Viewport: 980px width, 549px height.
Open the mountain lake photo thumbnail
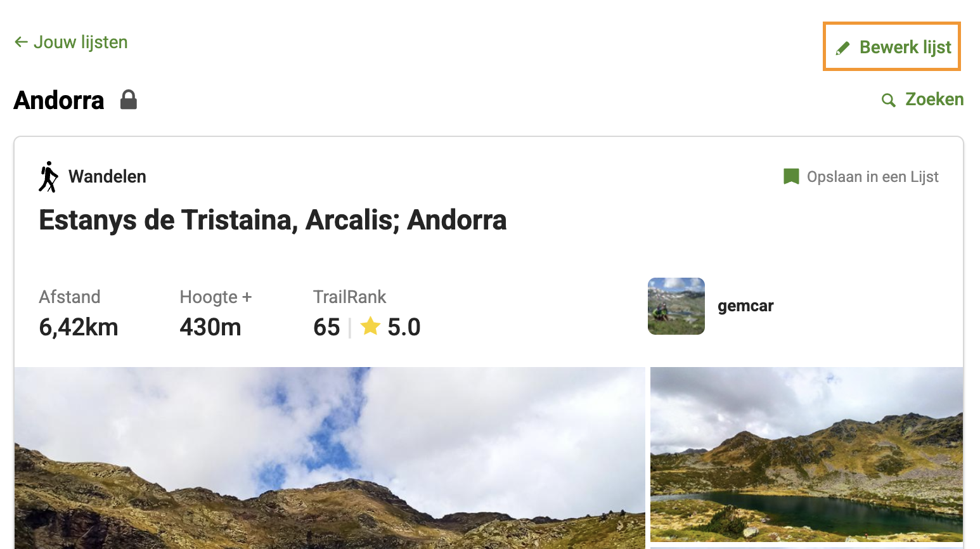click(807, 455)
